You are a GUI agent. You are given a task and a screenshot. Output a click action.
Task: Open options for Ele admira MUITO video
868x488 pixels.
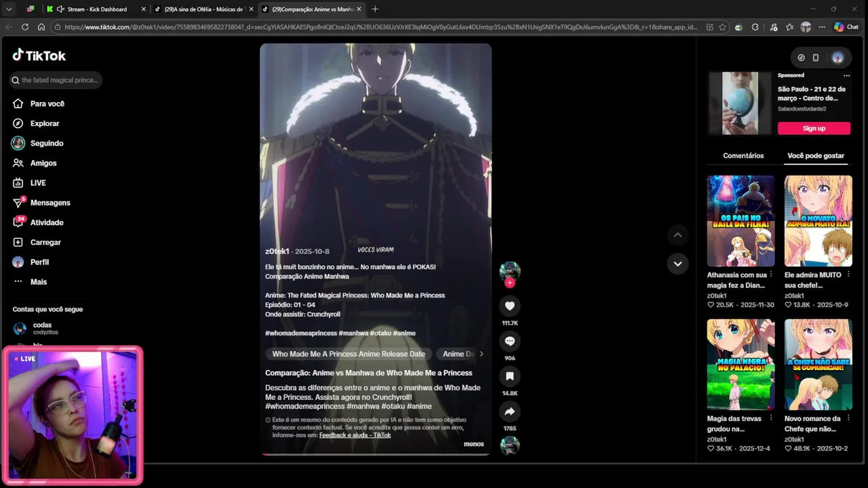pos(848,274)
